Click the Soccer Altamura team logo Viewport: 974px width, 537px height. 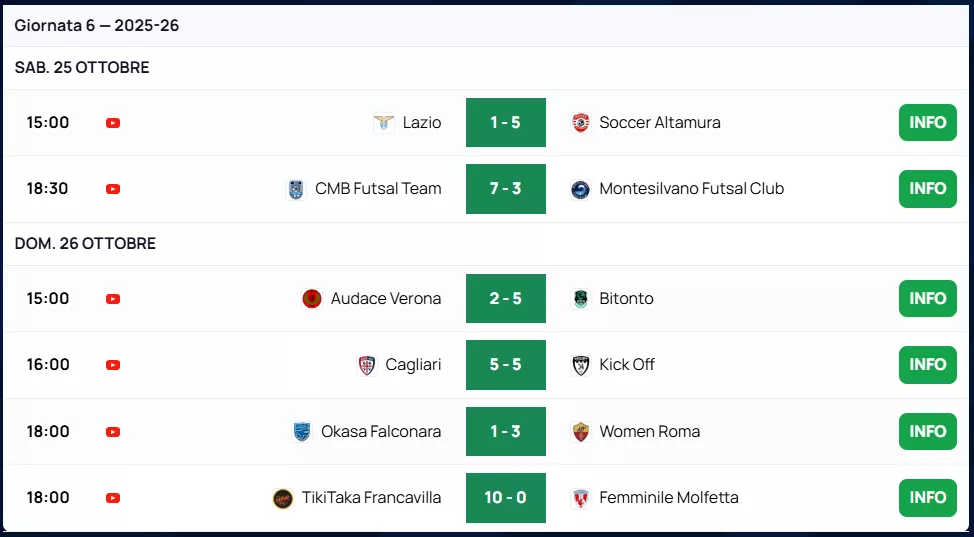pyautogui.click(x=580, y=123)
